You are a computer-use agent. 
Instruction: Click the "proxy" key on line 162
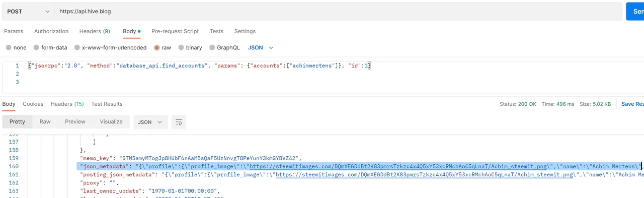[x=92, y=183]
